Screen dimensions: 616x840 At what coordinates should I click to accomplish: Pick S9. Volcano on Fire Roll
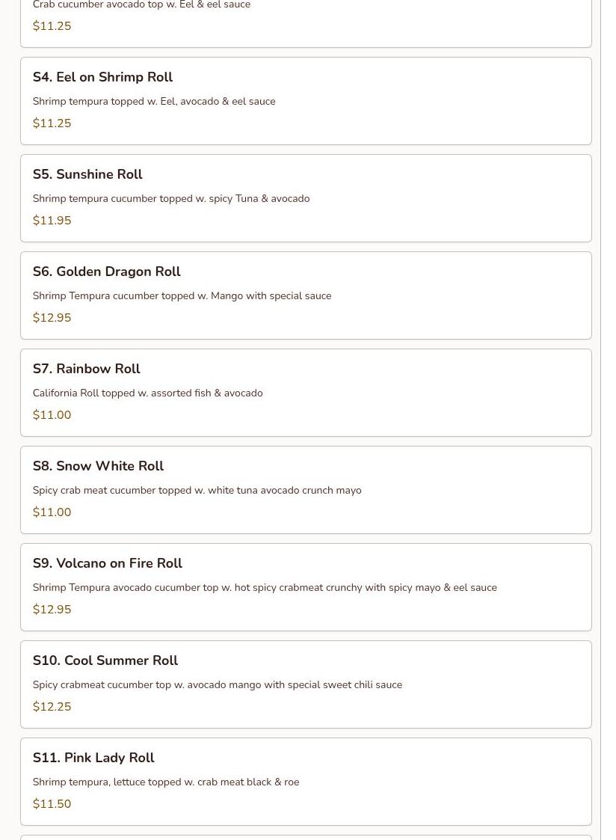coord(107,564)
